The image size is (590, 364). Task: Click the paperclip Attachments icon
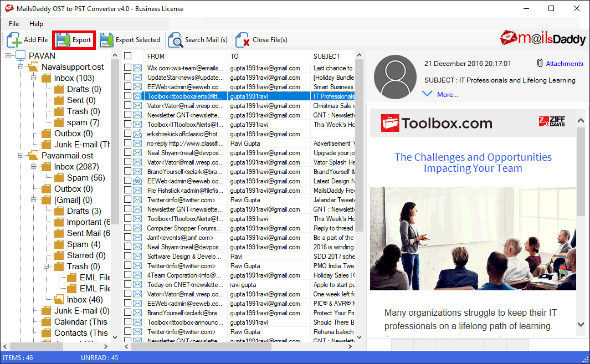point(540,63)
